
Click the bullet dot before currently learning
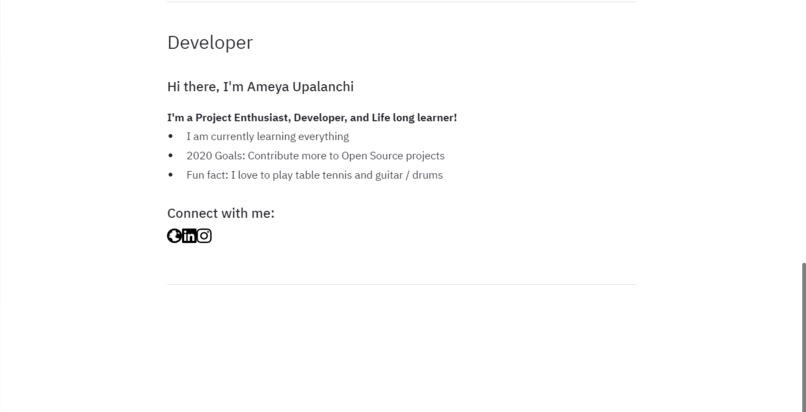click(171, 137)
